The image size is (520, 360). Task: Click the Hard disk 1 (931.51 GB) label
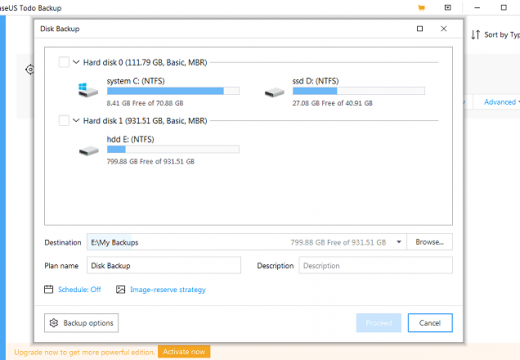145,121
